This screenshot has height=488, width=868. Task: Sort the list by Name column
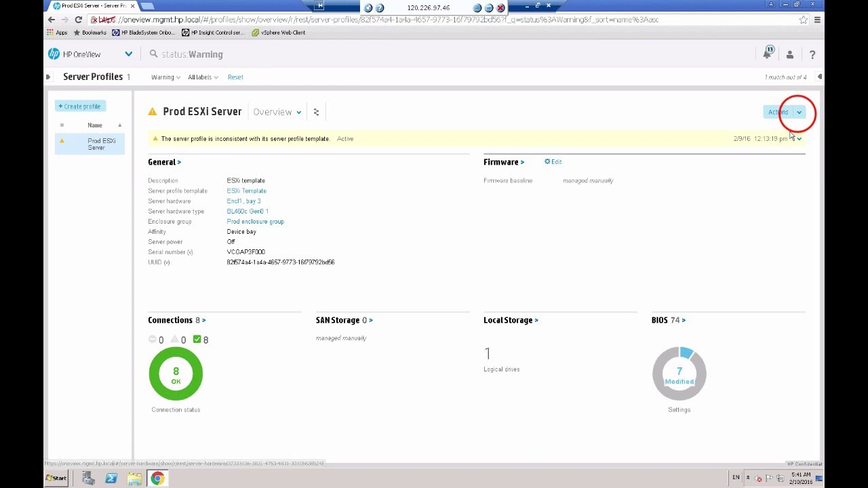coord(95,125)
